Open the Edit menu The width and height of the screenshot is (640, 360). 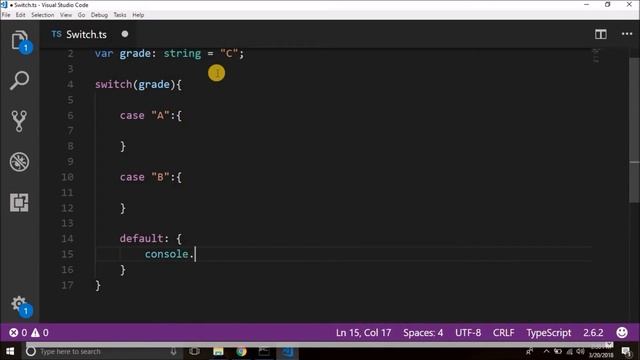coord(20,15)
